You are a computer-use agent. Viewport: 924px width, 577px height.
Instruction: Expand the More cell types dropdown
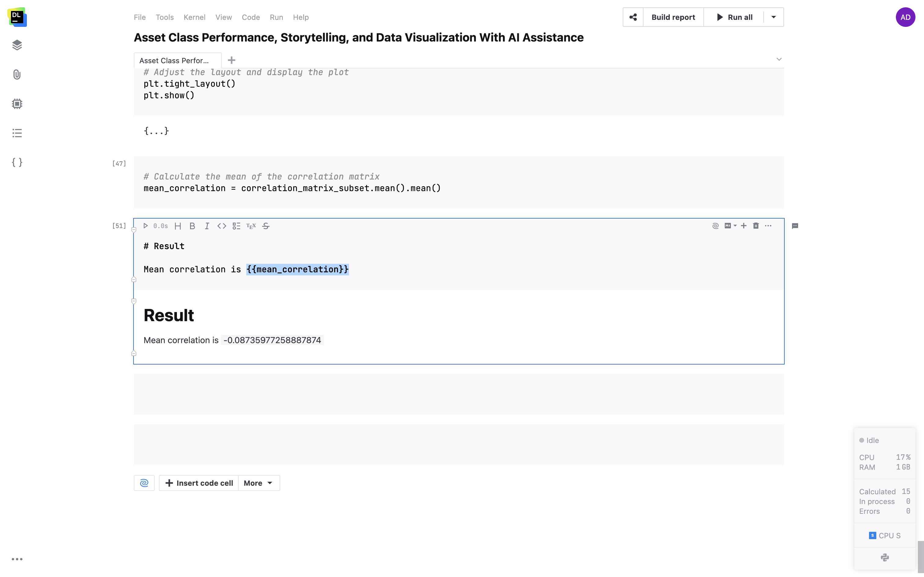point(258,483)
